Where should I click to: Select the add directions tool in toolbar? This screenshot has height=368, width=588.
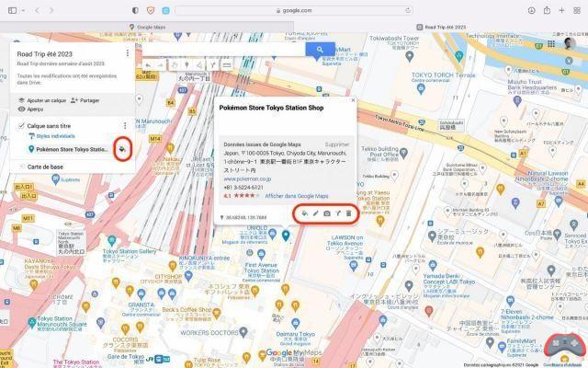coord(213,65)
